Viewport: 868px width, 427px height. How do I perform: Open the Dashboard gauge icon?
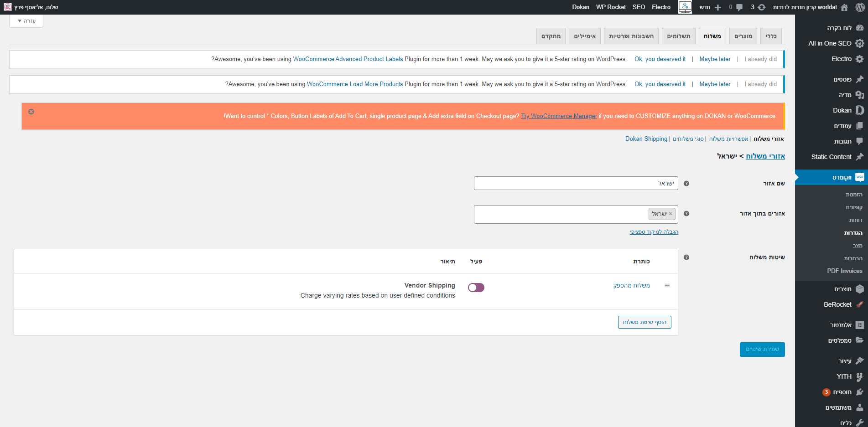[x=860, y=28]
